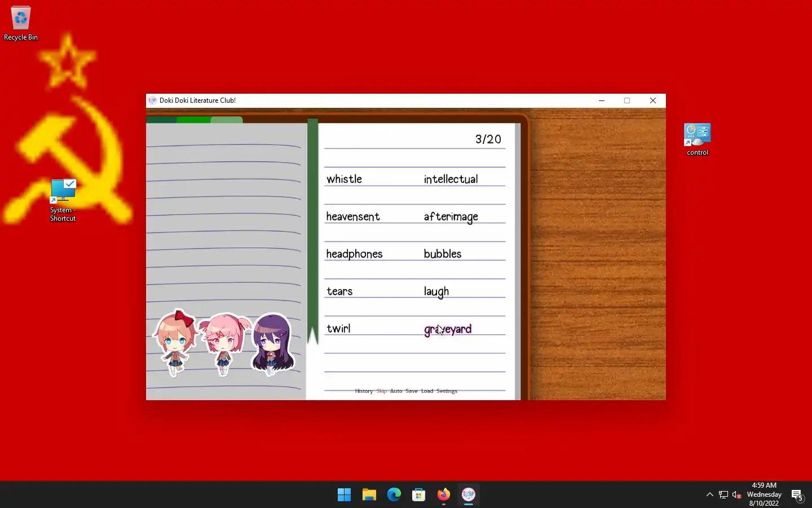Open the History menu

364,391
